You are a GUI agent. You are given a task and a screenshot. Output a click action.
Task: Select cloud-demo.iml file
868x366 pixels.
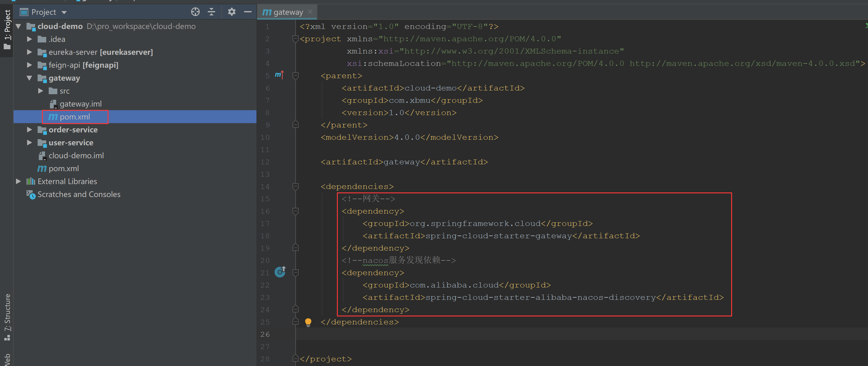(x=76, y=155)
